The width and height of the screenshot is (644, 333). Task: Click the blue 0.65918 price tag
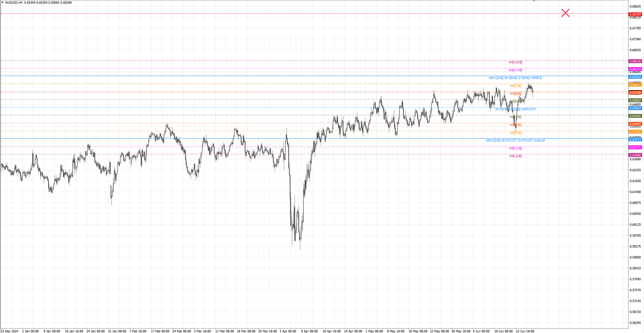point(635,77)
